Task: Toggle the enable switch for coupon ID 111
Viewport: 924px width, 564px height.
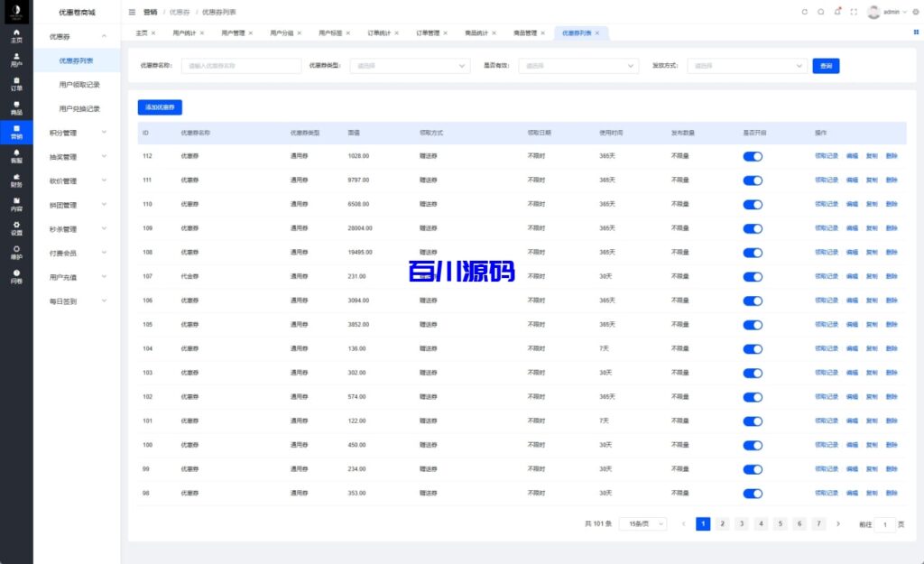Action: click(x=753, y=180)
